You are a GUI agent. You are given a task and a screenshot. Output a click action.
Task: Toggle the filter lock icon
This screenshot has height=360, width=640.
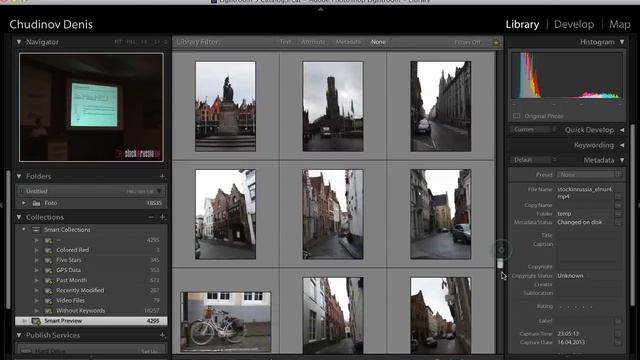[x=496, y=42]
